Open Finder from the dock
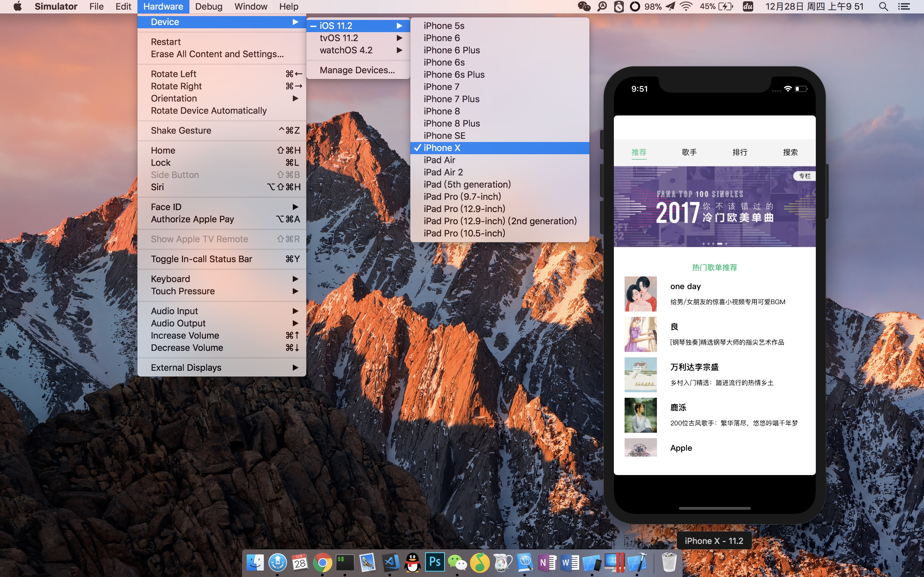Image resolution: width=924 pixels, height=577 pixels. [x=255, y=563]
